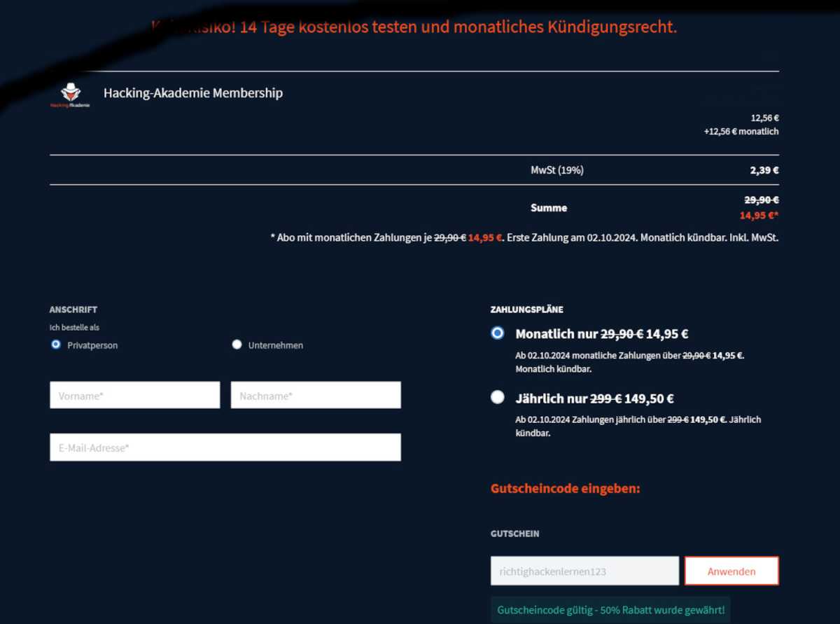
Task: Click the Jährlich kündbar payment description
Action: pyautogui.click(x=638, y=426)
